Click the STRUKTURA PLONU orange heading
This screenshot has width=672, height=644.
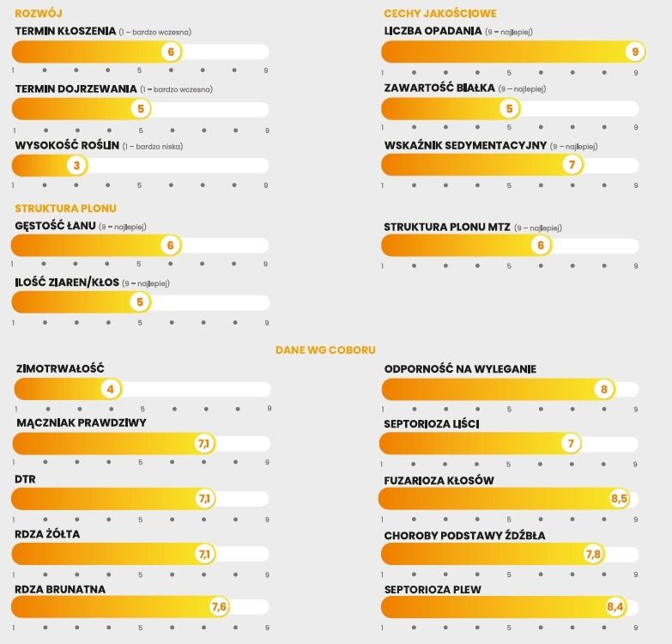pyautogui.click(x=65, y=209)
